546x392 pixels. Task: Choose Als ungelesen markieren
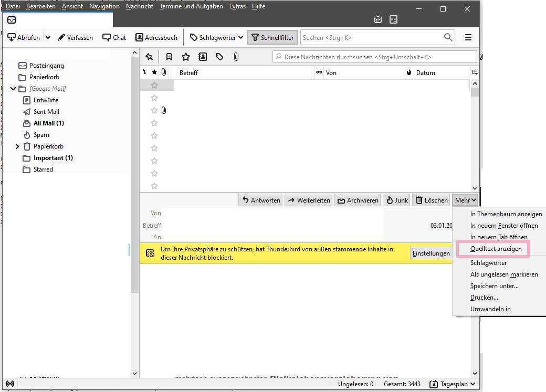[x=504, y=274]
